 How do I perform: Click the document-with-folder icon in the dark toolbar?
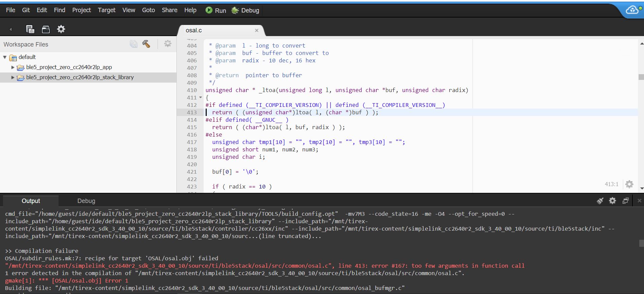point(30,29)
